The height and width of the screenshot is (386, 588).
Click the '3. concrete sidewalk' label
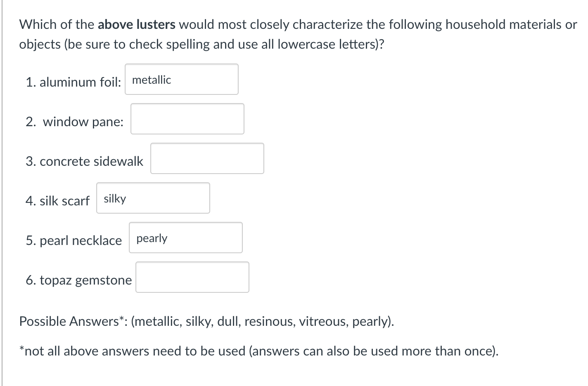[x=85, y=161]
